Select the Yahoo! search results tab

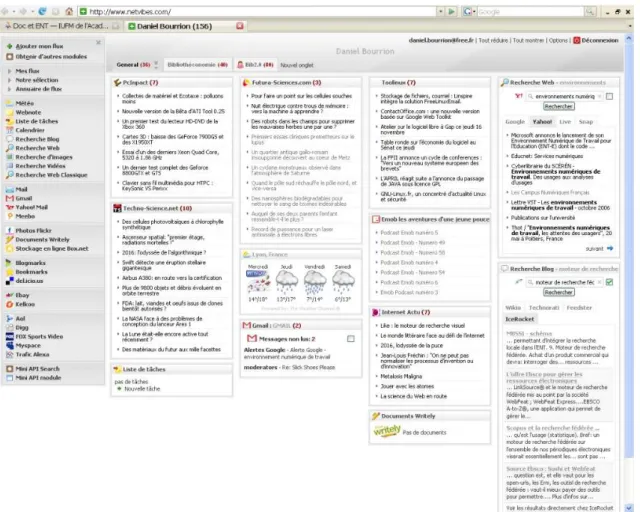tap(542, 122)
